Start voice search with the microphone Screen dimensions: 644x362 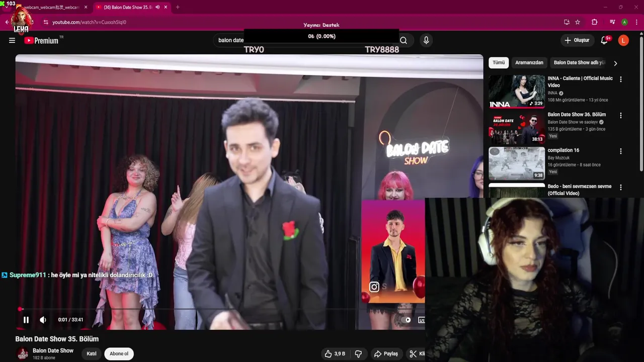(426, 40)
